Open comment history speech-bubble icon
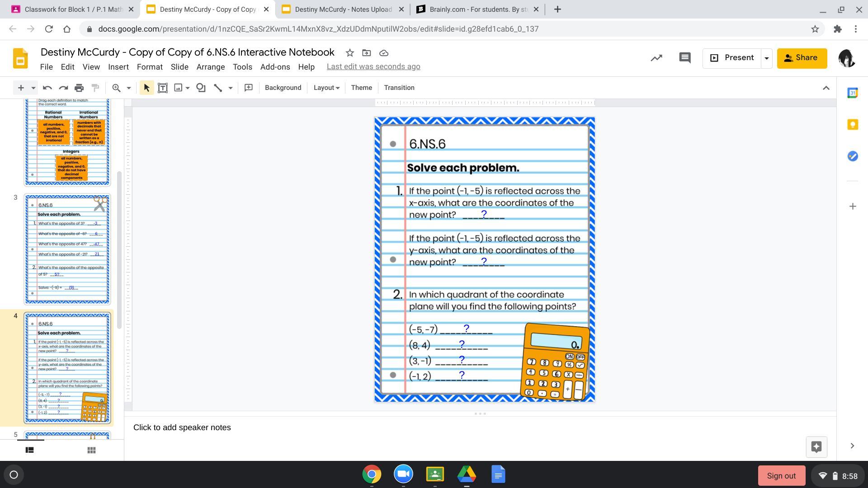This screenshot has width=868, height=488. pyautogui.click(x=684, y=58)
